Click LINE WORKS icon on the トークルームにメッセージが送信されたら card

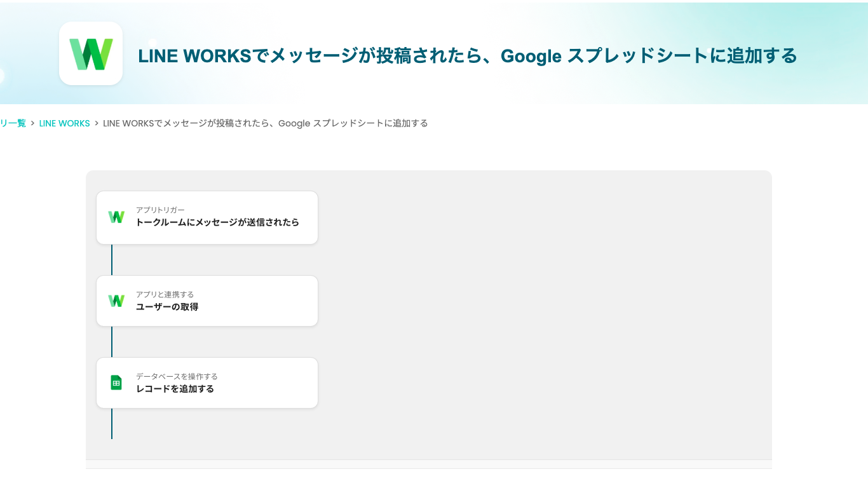point(116,217)
